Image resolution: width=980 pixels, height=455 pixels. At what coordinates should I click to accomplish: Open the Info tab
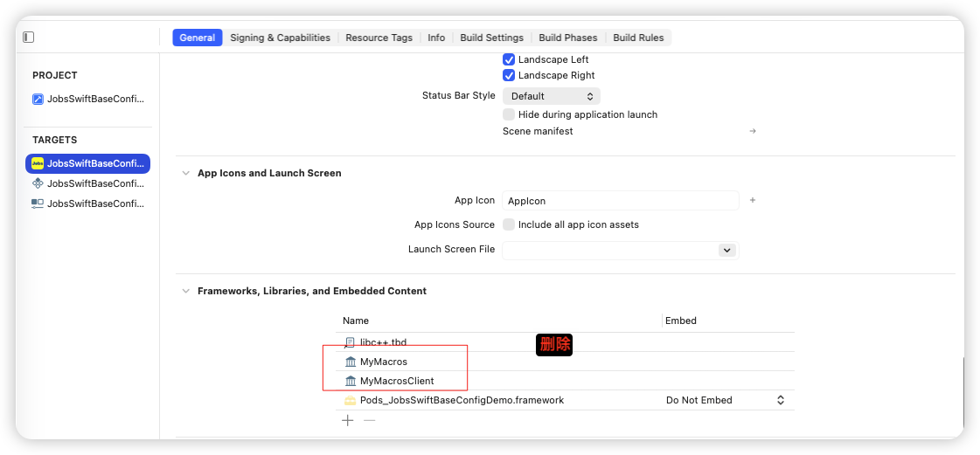point(436,38)
